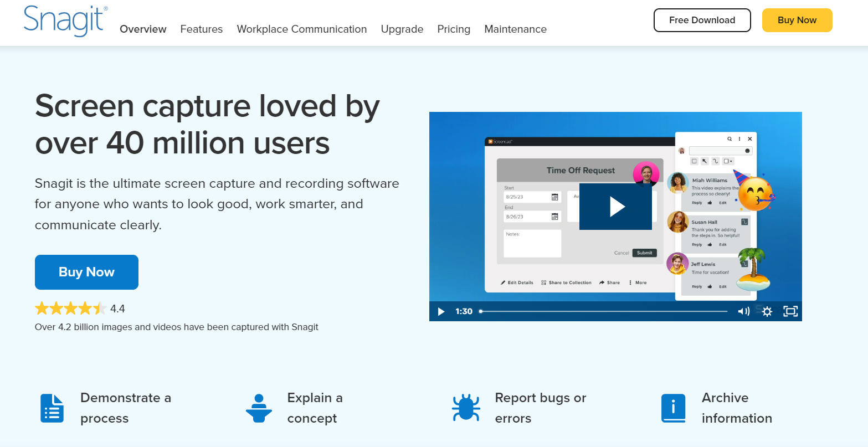Open video settings gear icon

(767, 311)
